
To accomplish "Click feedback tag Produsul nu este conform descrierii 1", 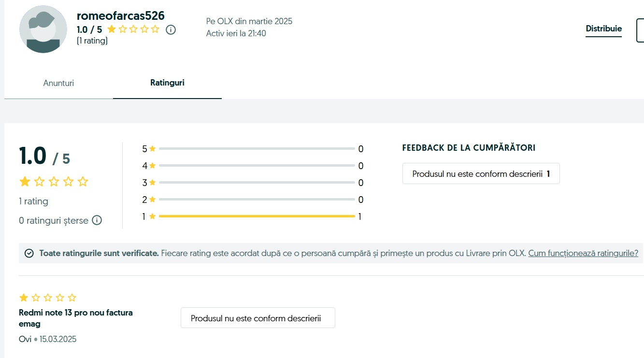I will click(x=481, y=174).
